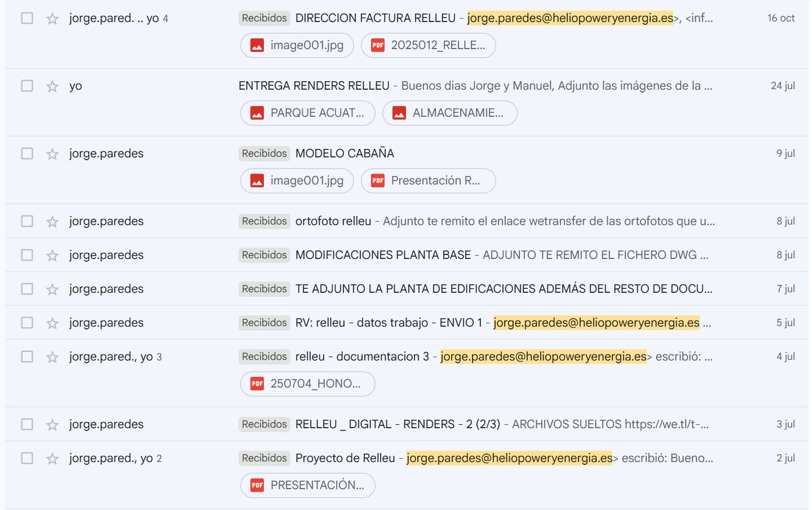Screen dimensions: 812x510
Task: Select the DIRECCION FACTURA RELLEU email checkbox
Action: click(27, 18)
